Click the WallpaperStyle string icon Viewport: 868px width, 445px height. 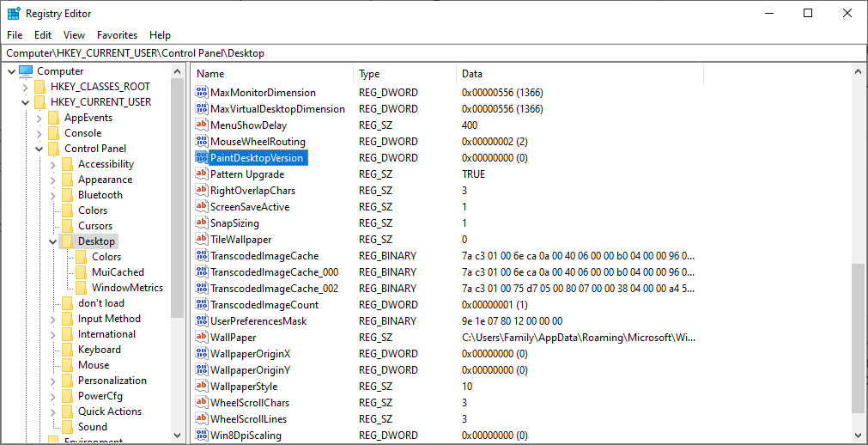202,387
